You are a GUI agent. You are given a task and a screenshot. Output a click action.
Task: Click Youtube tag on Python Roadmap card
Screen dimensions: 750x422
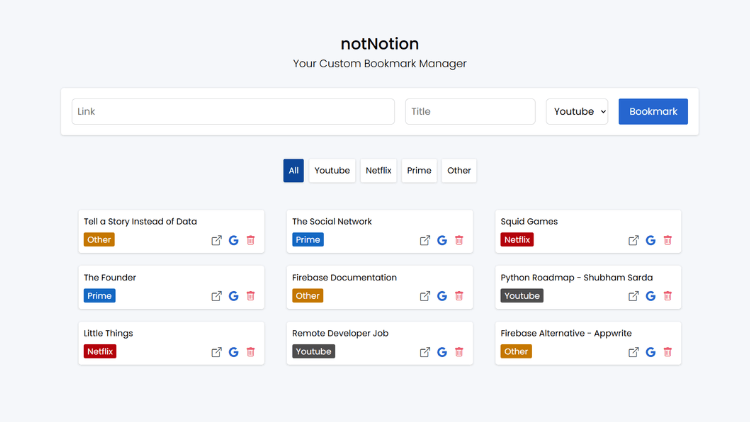(522, 296)
